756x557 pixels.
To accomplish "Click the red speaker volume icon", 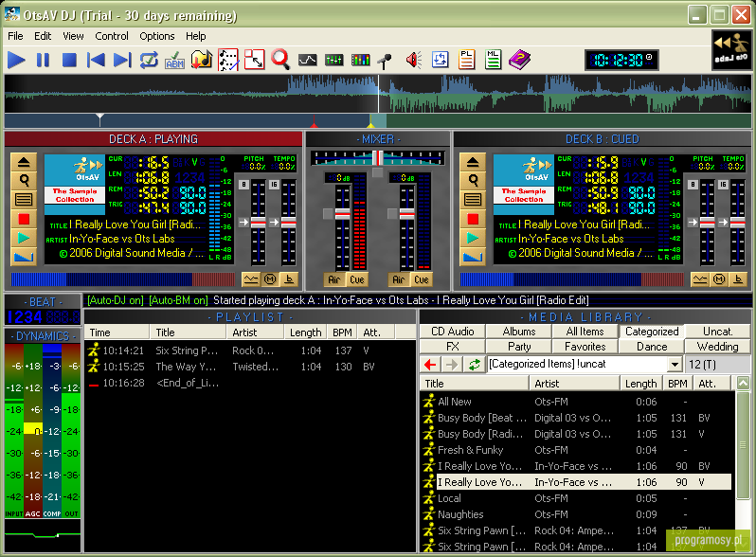I will coord(414,60).
